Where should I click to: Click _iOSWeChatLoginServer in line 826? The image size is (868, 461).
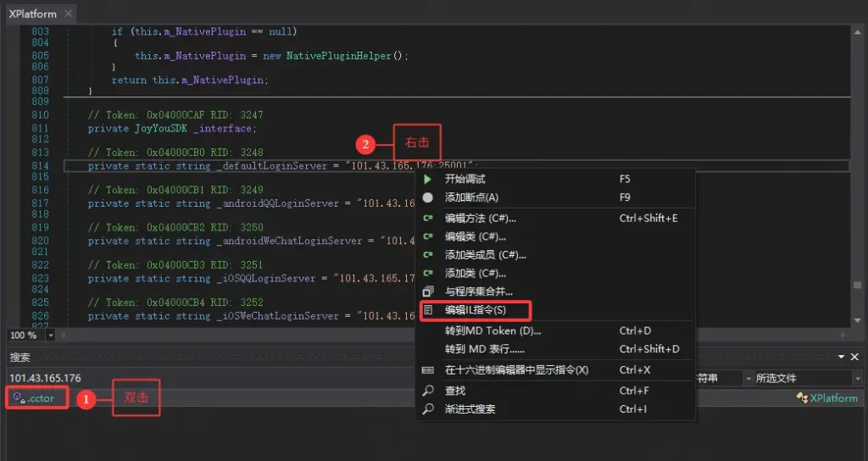tap(277, 317)
